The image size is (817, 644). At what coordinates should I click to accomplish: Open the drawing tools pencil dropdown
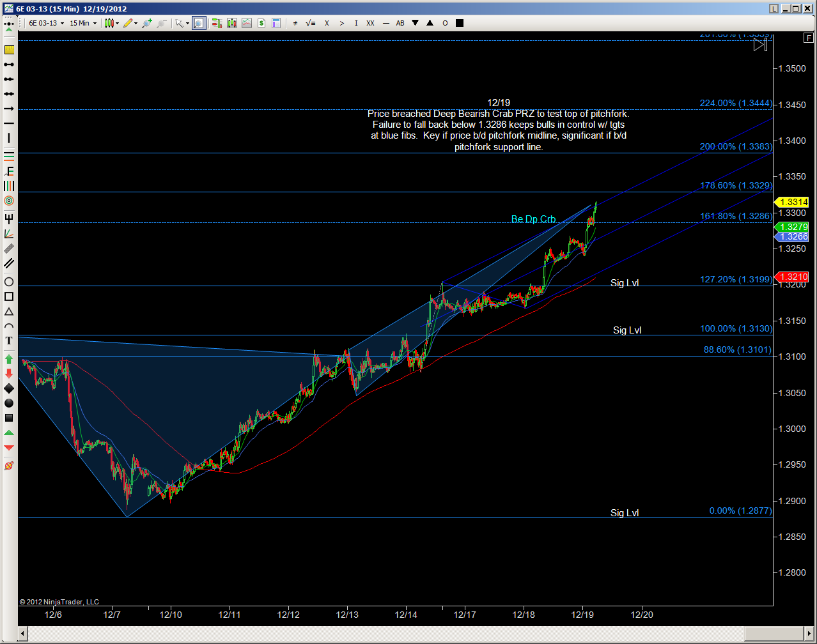pyautogui.click(x=130, y=23)
